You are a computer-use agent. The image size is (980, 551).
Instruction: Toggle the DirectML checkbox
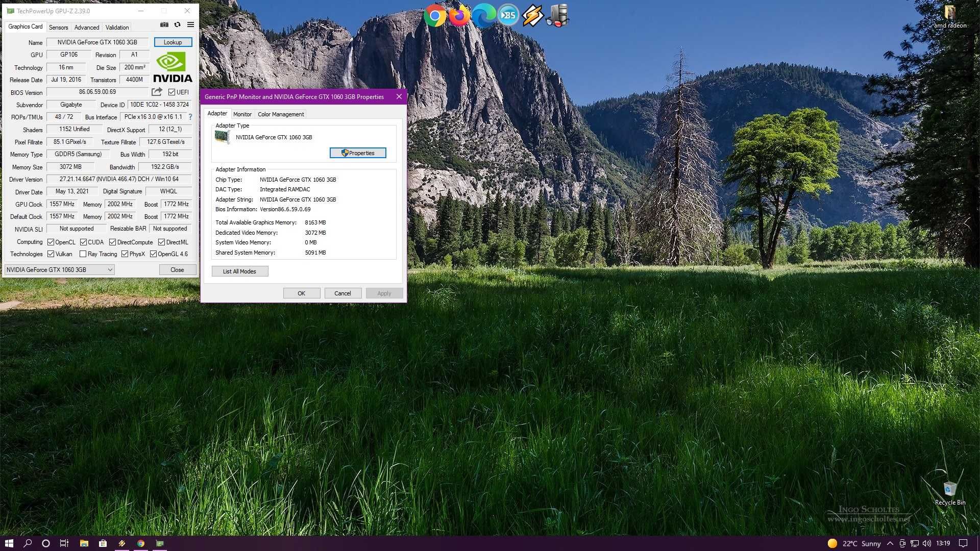[161, 242]
